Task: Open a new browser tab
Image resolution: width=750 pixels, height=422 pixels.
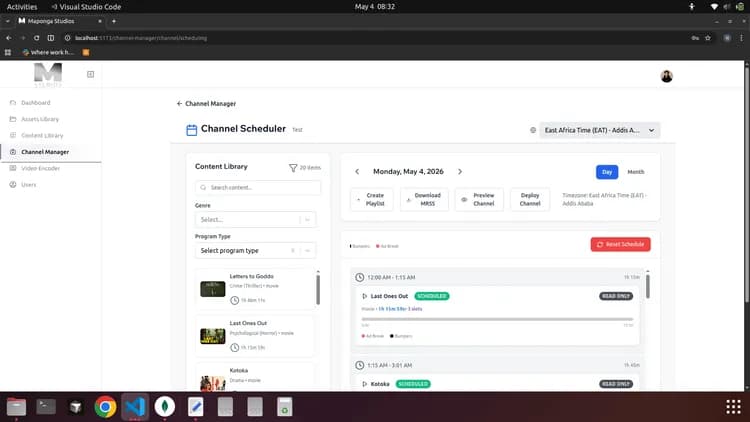Action: (114, 21)
